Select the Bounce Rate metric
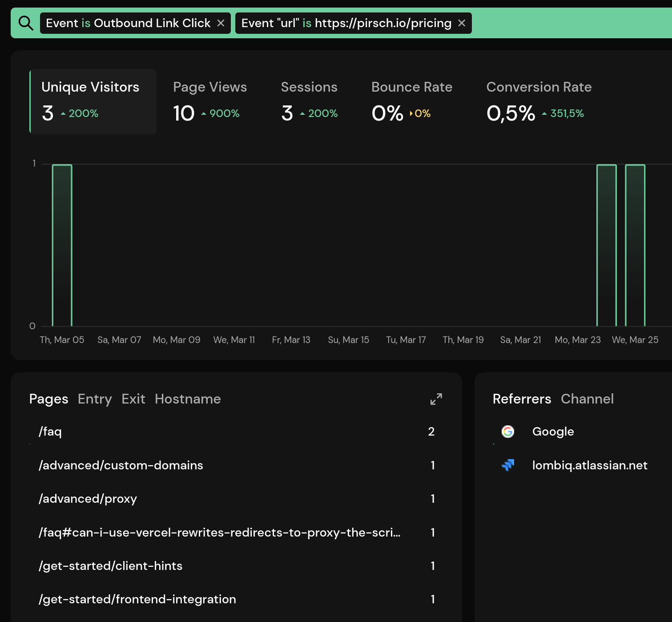 point(411,101)
